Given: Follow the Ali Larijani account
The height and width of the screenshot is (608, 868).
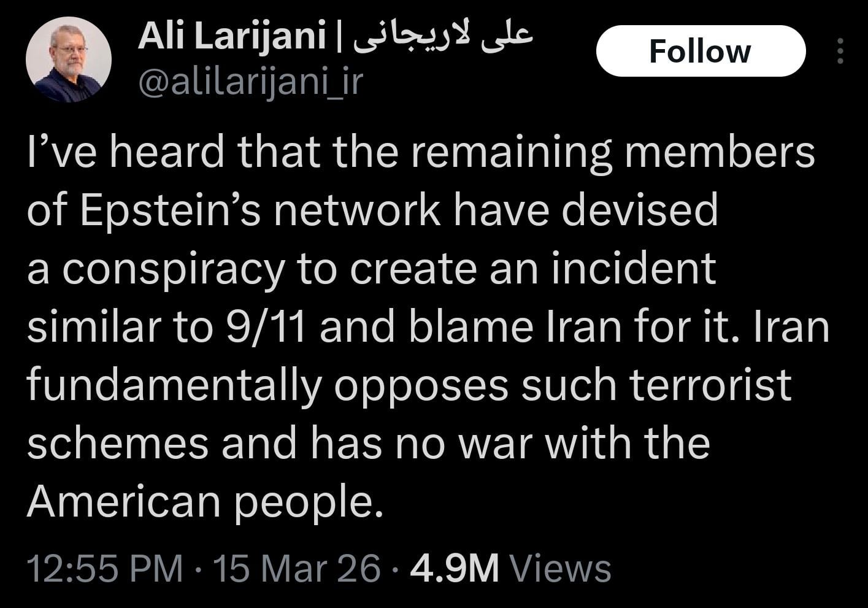Looking at the screenshot, I should coord(700,51).
